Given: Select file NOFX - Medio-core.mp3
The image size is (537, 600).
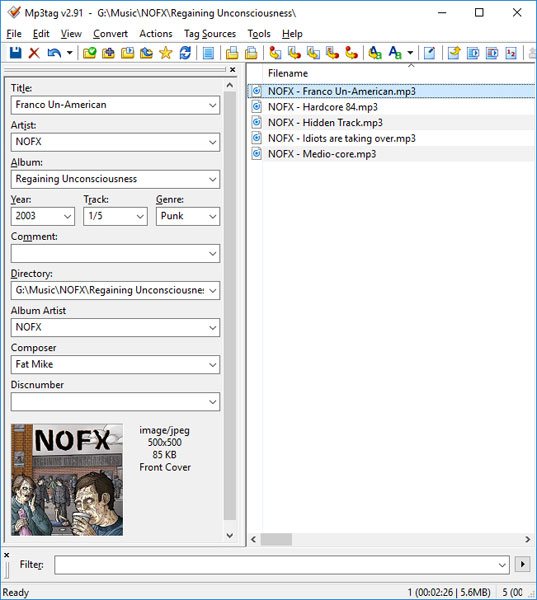Looking at the screenshot, I should tap(322, 154).
